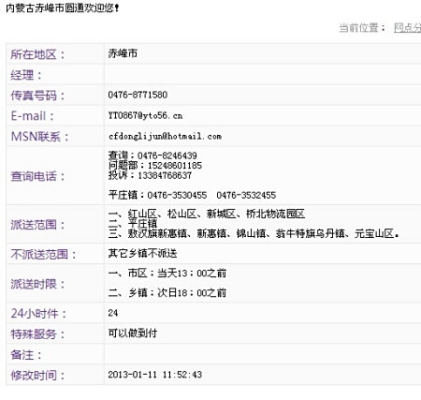Click MSN address cfdonglijun@hotmail.com
The height and width of the screenshot is (400, 421).
click(165, 136)
